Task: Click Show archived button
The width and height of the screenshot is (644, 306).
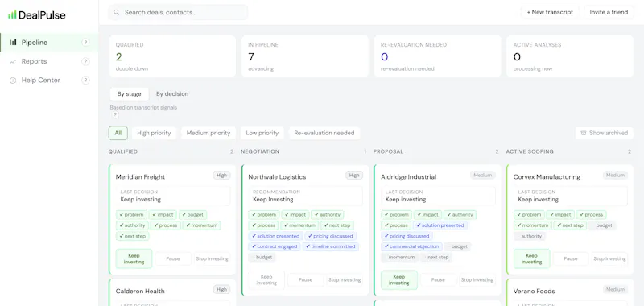Action: [x=605, y=133]
